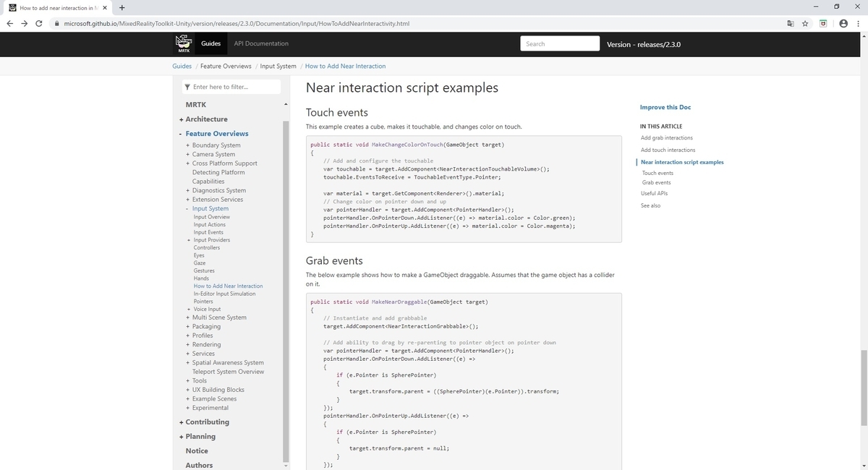Close the current browser tab
868x470 pixels.
pyautogui.click(x=105, y=8)
